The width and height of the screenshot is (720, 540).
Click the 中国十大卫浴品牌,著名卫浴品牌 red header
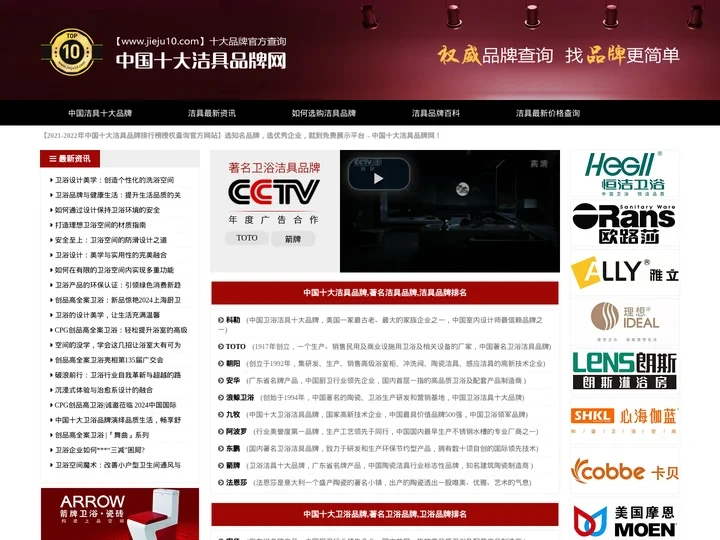point(385,514)
